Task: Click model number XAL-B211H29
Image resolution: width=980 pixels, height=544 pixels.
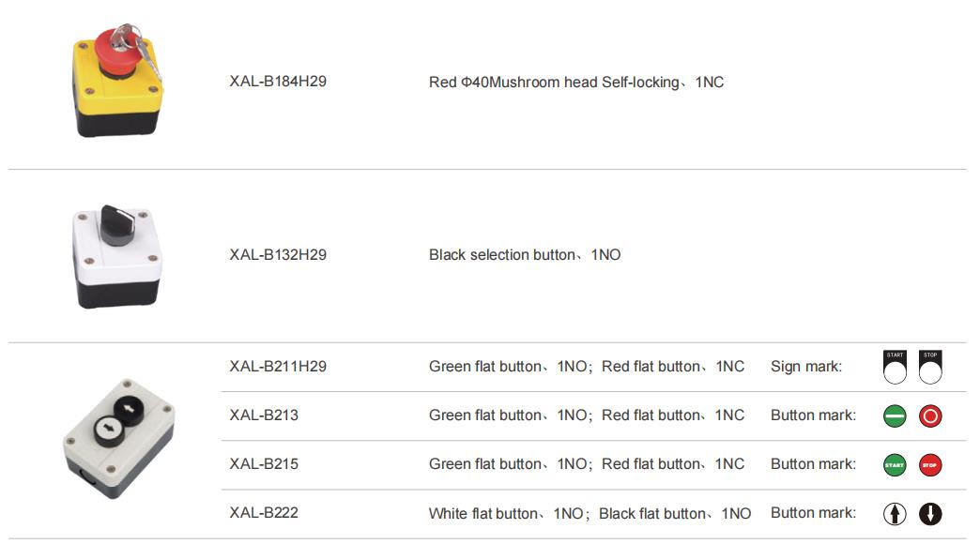Action: click(278, 366)
